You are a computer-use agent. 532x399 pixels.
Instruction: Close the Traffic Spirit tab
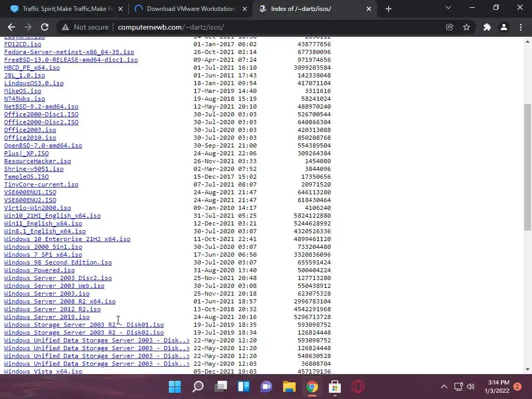(x=121, y=9)
